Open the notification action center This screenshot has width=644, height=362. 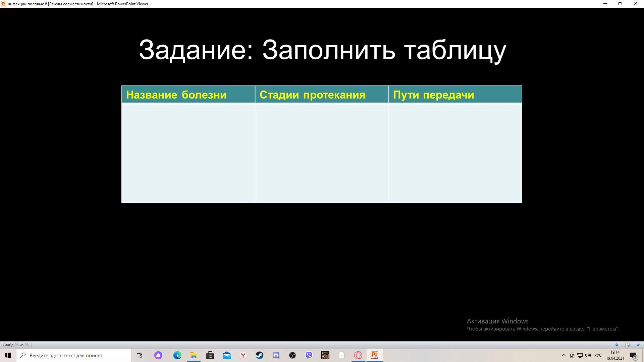pyautogui.click(x=633, y=355)
